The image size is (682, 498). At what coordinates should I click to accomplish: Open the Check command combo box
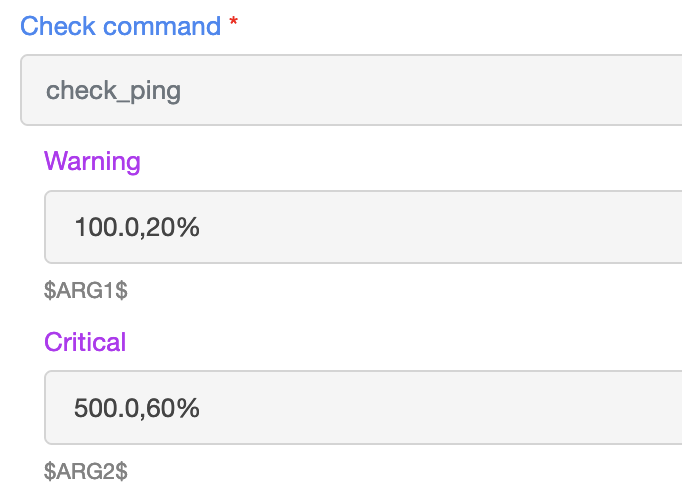pos(351,90)
